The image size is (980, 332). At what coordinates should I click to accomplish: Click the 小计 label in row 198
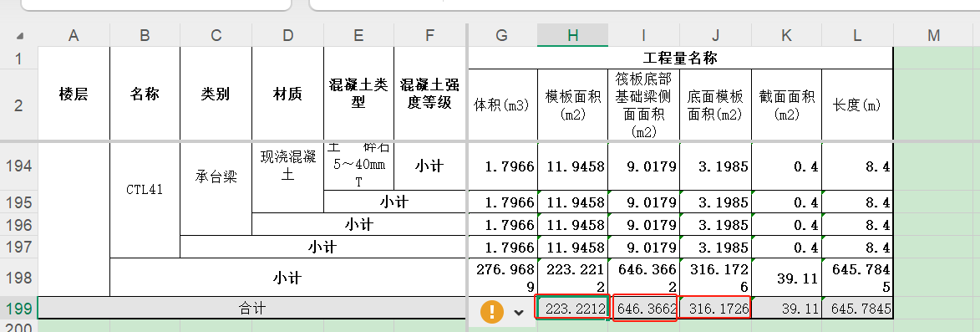(288, 277)
